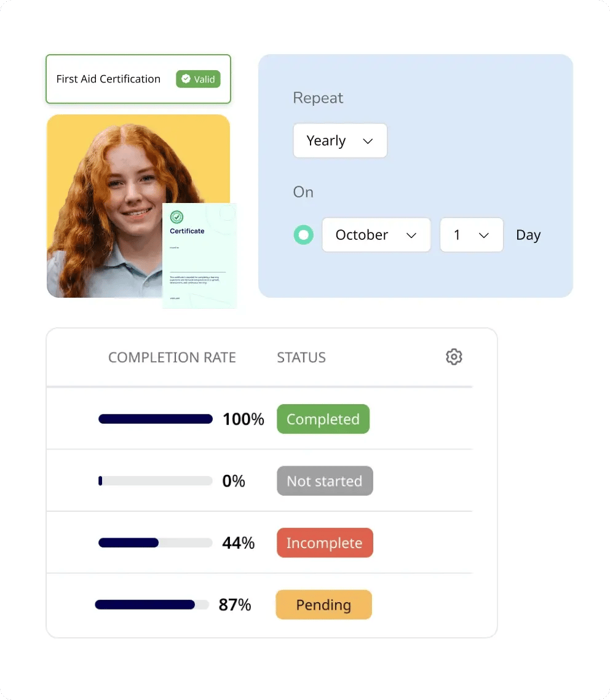The height and width of the screenshot is (700, 610).
Task: Open the gear settings icon
Action: (454, 357)
